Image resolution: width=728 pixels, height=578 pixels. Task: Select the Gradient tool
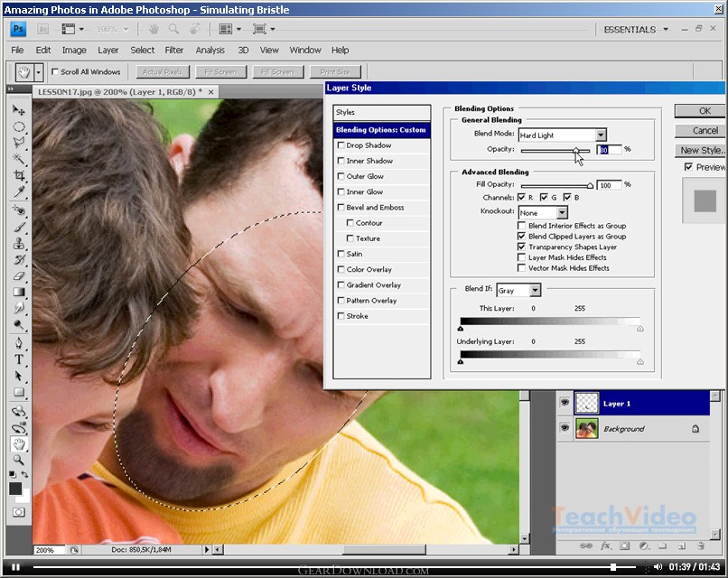pyautogui.click(x=19, y=292)
